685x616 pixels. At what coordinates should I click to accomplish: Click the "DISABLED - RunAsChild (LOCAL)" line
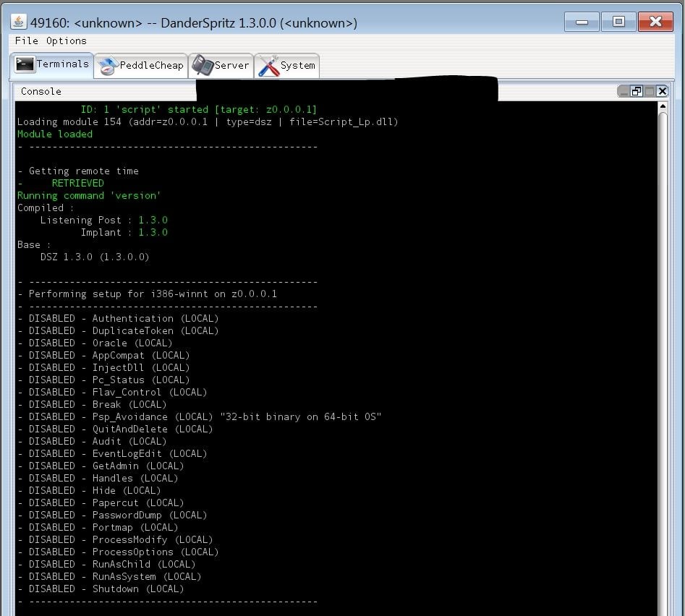[106, 564]
